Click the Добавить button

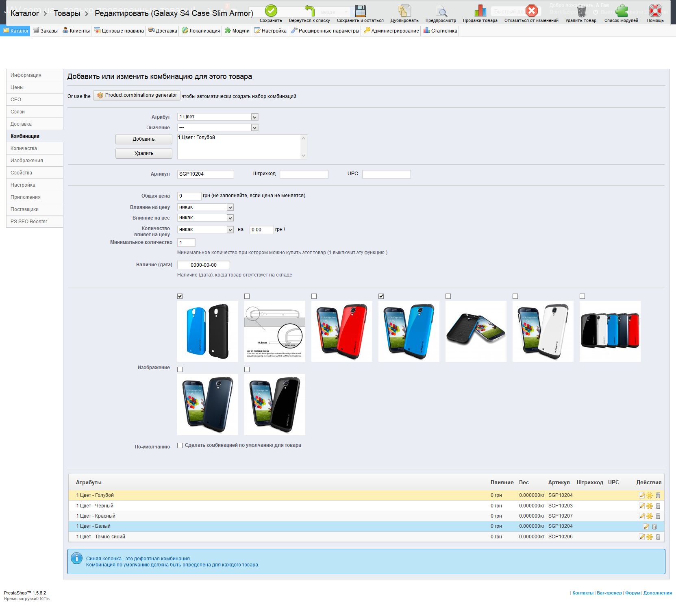(x=144, y=139)
